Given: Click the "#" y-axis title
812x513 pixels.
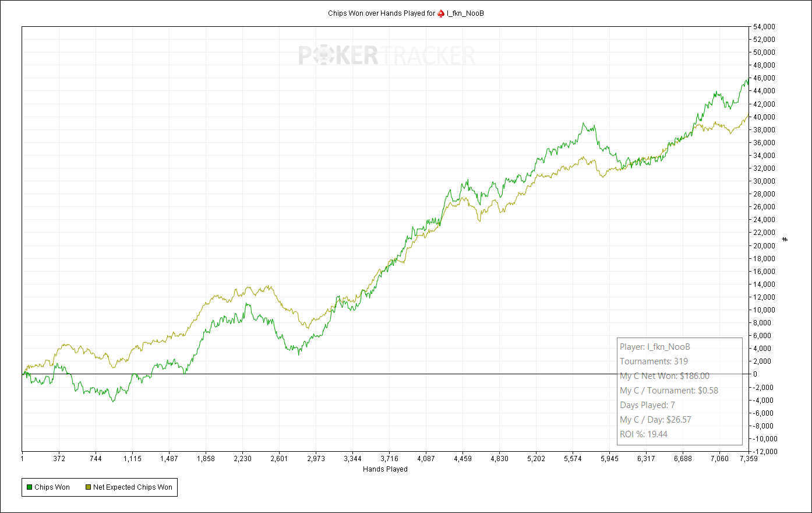Looking at the screenshot, I should pos(785,239).
